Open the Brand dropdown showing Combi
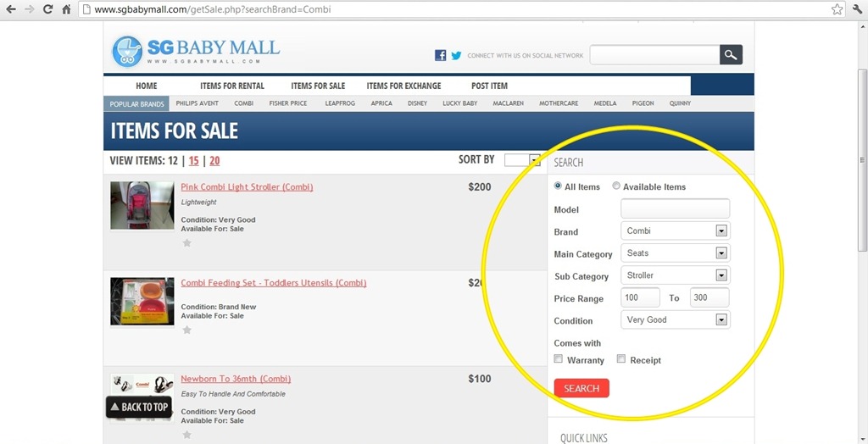Viewport: 868px width, 444px height. coord(676,230)
